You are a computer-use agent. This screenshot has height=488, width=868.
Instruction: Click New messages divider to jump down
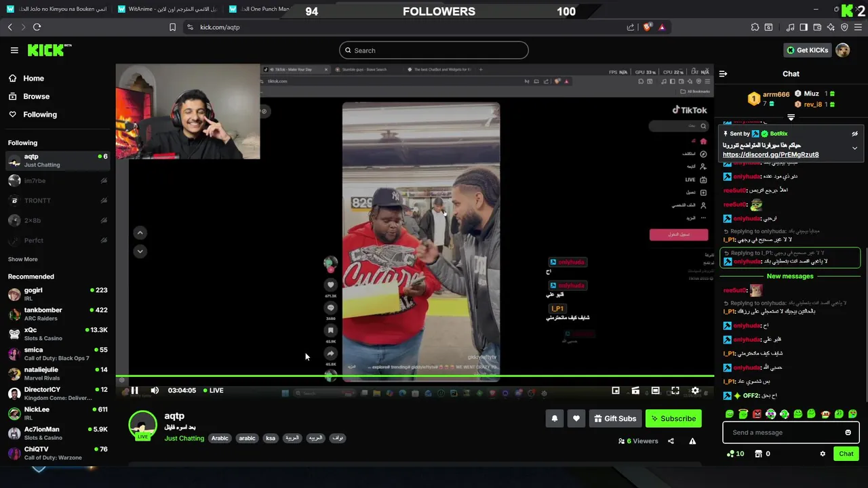(790, 277)
